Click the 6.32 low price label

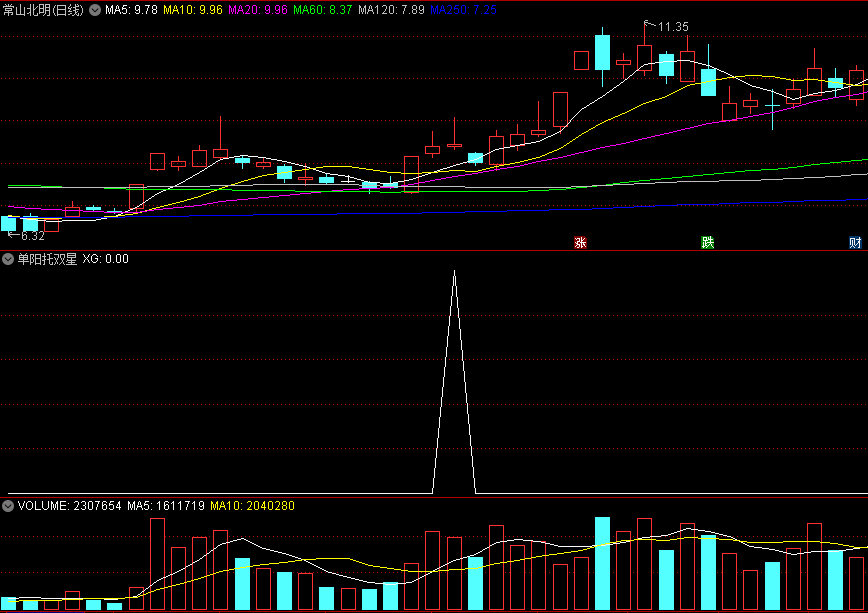pyautogui.click(x=33, y=236)
